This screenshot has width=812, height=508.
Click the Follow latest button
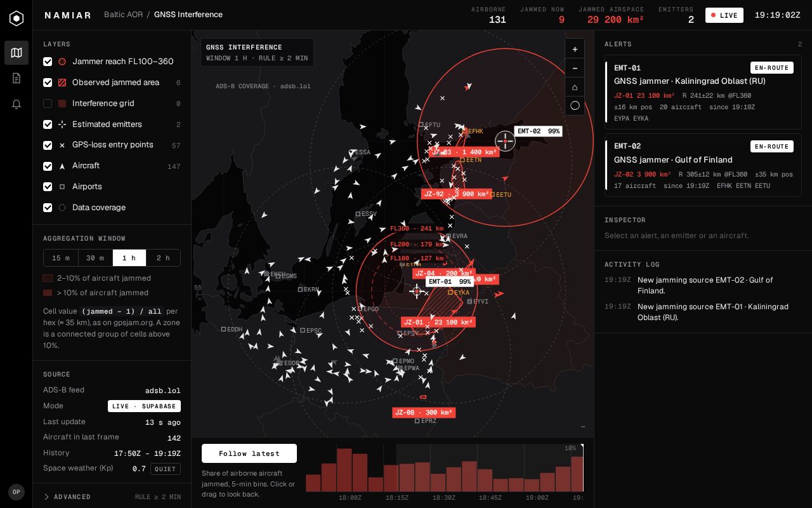pyautogui.click(x=249, y=453)
